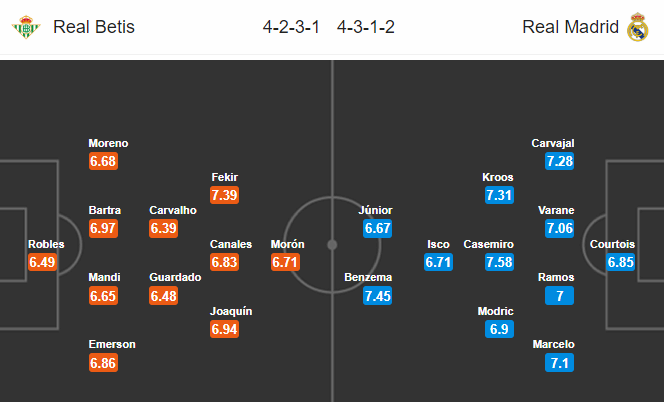
Task: Select Benzema's 7.45 rating badge
Action: (x=377, y=296)
